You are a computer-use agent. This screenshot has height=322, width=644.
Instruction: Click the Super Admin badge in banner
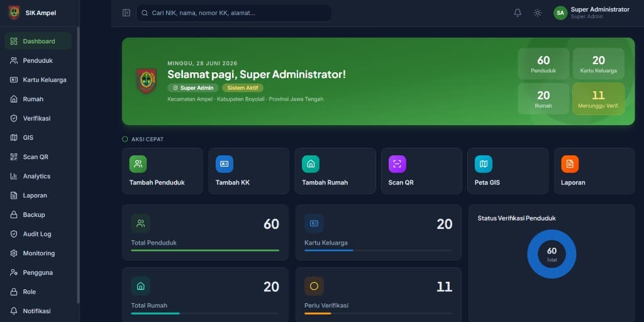tap(193, 88)
